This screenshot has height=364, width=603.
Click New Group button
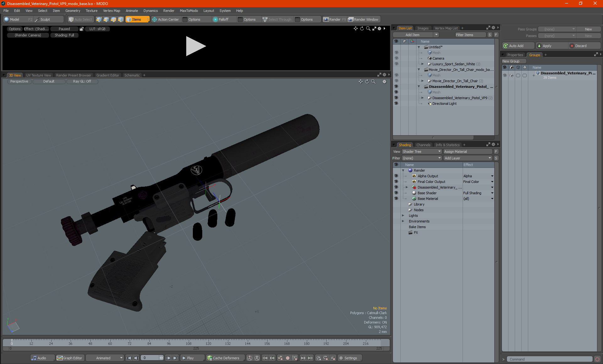514,61
